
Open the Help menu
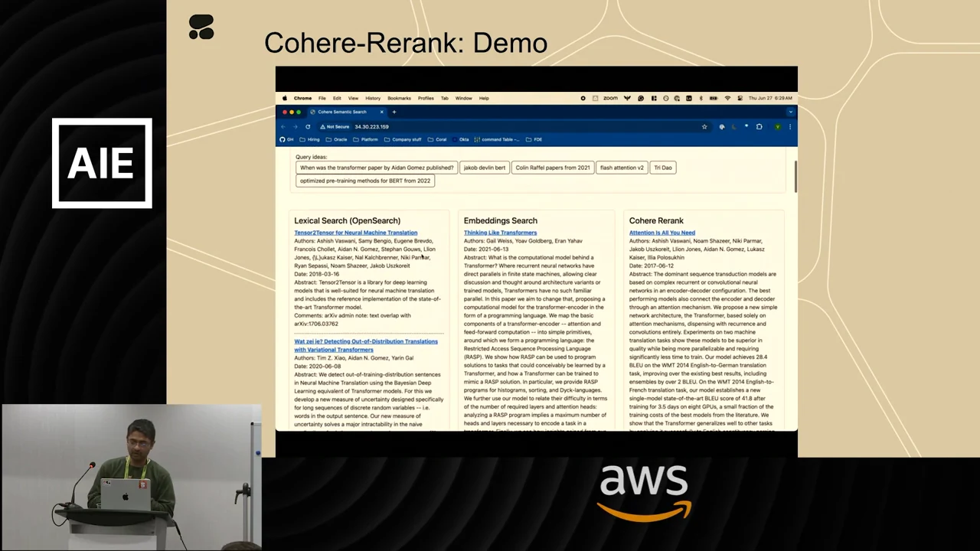(484, 98)
